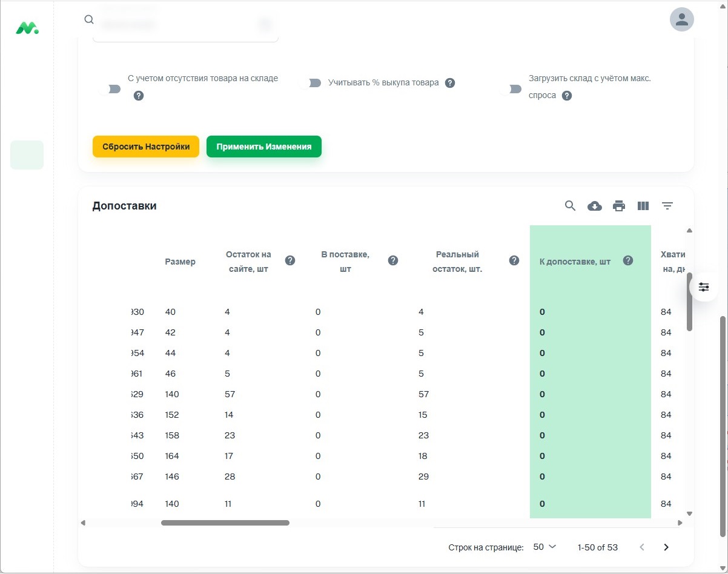Viewport: 728px width, 574px height.
Task: Click the user profile avatar
Action: click(x=681, y=19)
